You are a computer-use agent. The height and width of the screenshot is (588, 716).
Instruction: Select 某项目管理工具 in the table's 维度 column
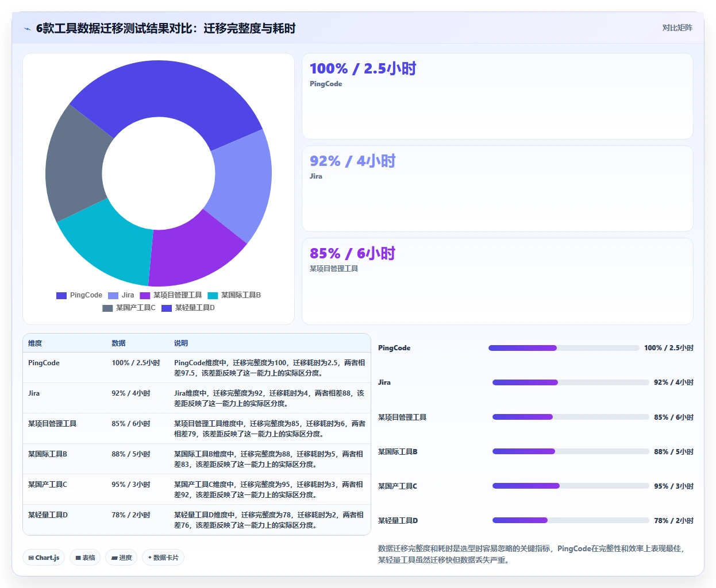[x=52, y=424]
